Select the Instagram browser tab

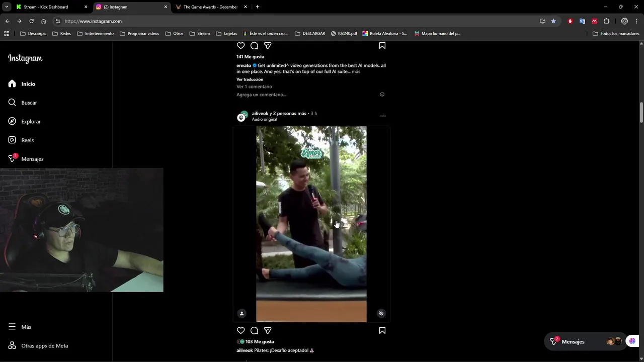pos(132,7)
